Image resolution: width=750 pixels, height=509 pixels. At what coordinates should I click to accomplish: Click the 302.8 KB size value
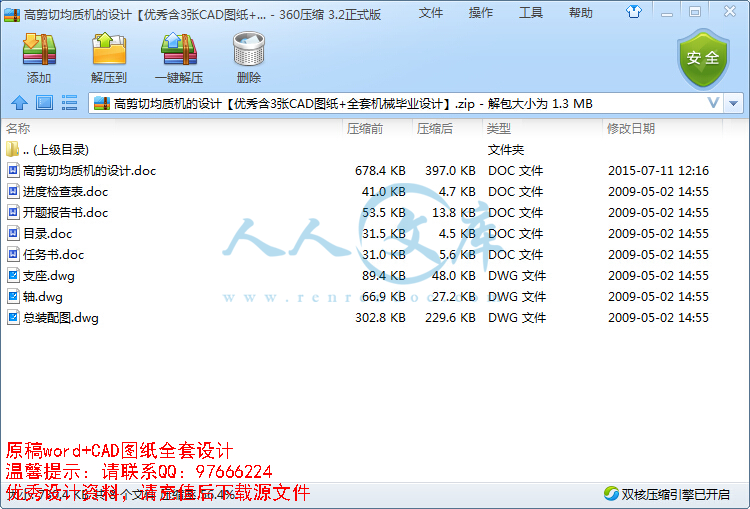tap(380, 318)
